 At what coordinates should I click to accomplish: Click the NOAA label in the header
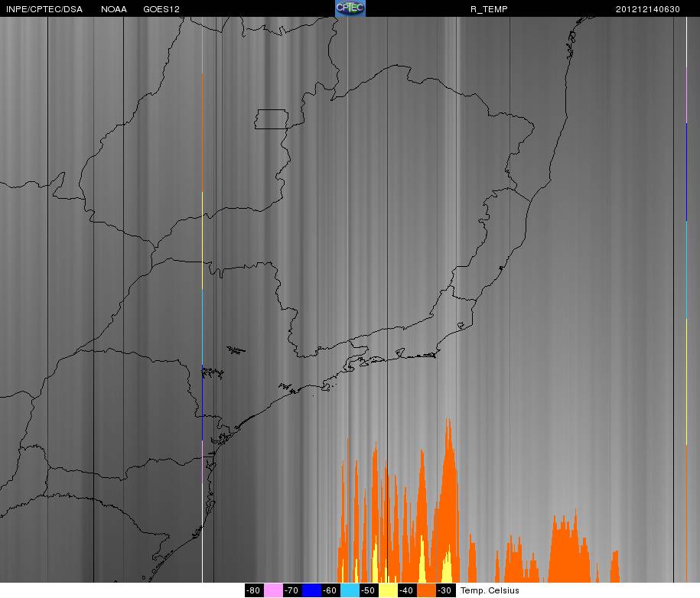point(114,9)
